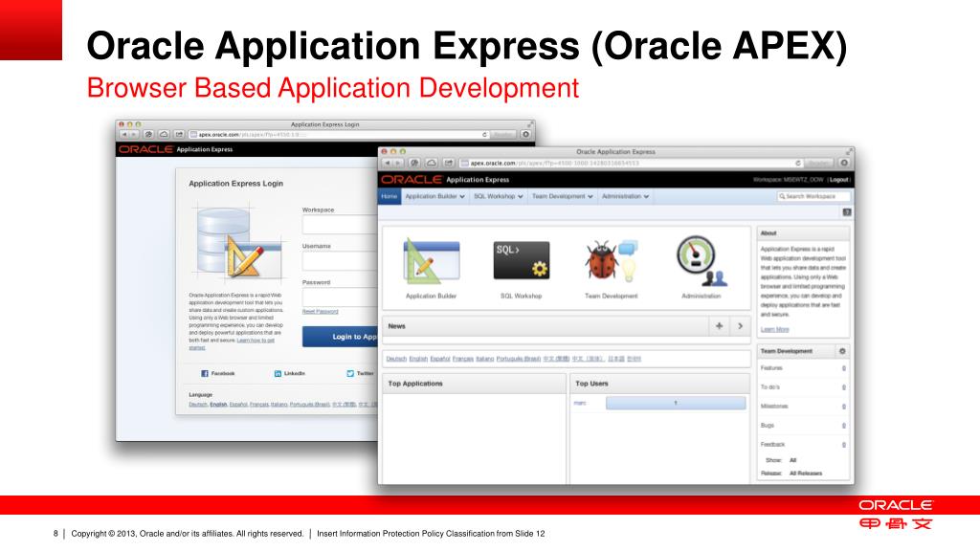Image resolution: width=980 pixels, height=551 pixels.
Task: Open user marc in Top Users
Action: (x=580, y=403)
